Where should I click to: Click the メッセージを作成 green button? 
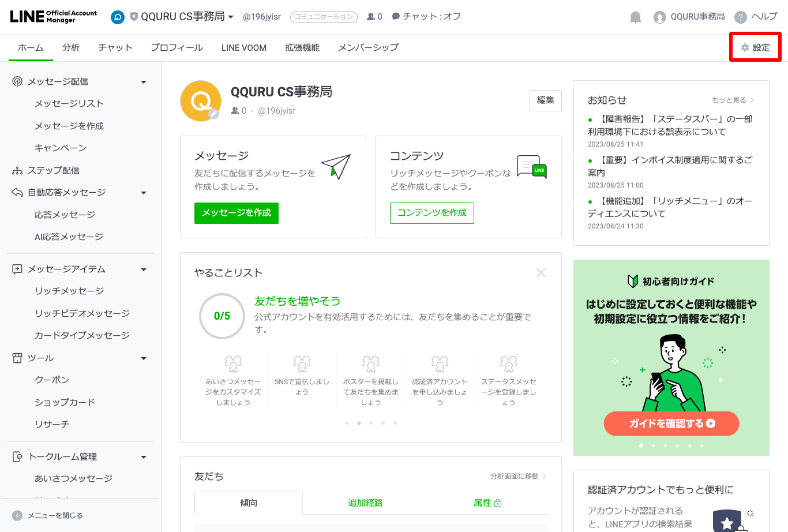tap(237, 213)
